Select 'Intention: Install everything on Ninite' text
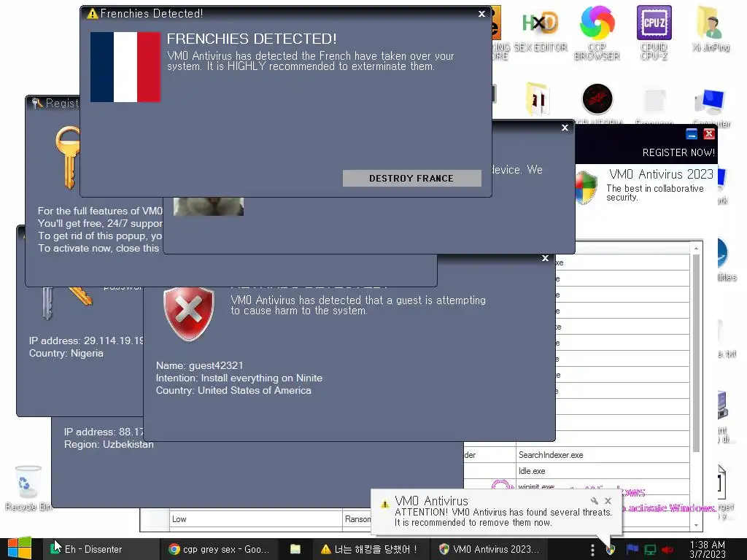 click(239, 378)
